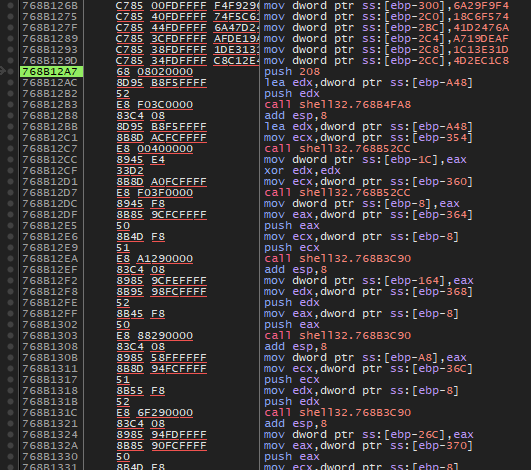
Task: Toggle breakpoint dot at 768B12CF
Action: coord(10,171)
